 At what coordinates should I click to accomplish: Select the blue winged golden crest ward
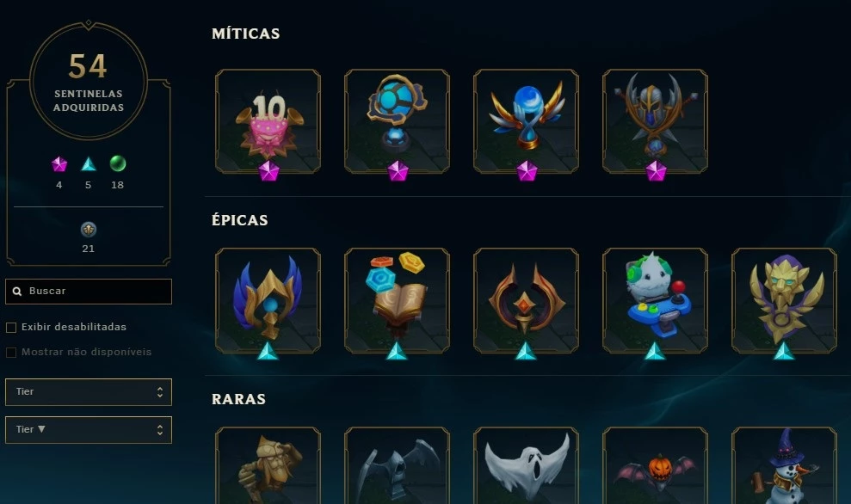[268, 300]
